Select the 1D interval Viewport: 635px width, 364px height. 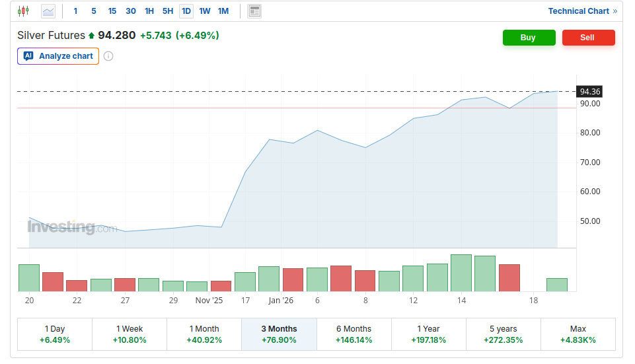tap(186, 11)
